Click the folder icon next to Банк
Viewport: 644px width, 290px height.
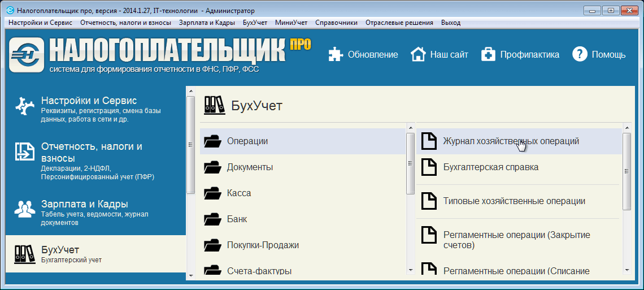coord(212,219)
